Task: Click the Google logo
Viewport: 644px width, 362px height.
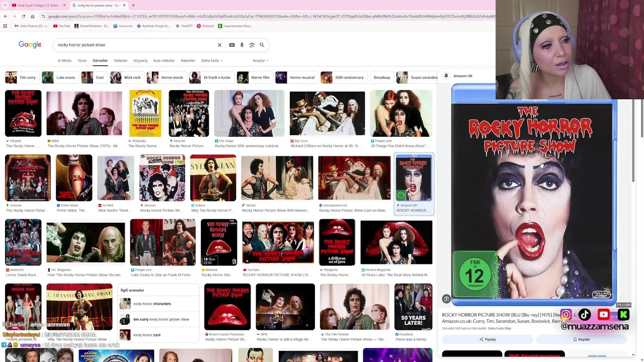Action: [30, 45]
